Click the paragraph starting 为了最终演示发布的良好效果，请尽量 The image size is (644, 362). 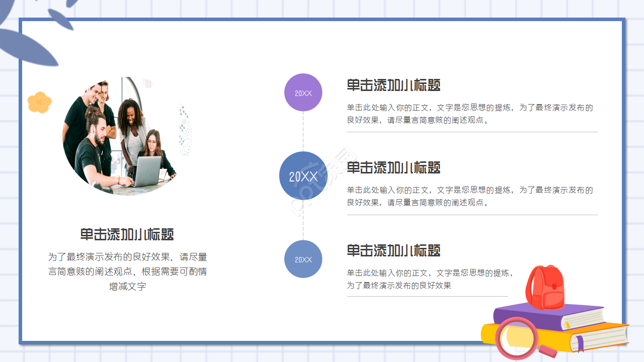point(127,271)
